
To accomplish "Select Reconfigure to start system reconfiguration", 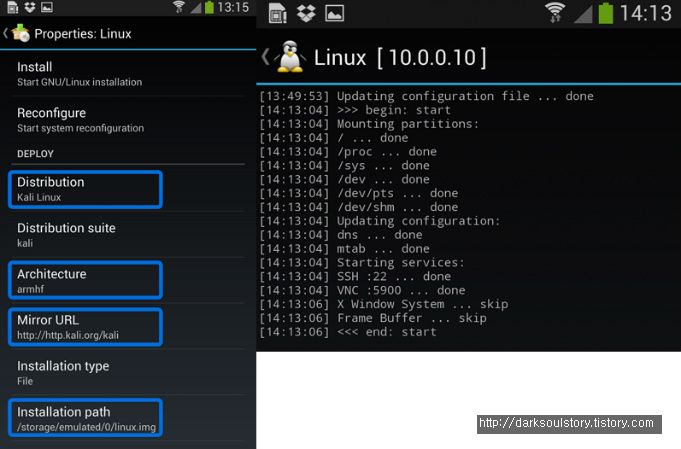I will (x=128, y=120).
